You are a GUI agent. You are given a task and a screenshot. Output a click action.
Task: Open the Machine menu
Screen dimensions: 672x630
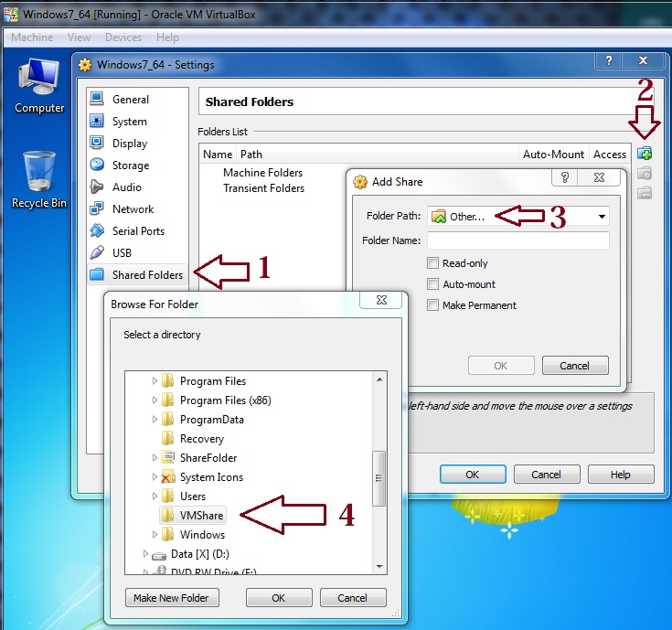click(x=32, y=37)
